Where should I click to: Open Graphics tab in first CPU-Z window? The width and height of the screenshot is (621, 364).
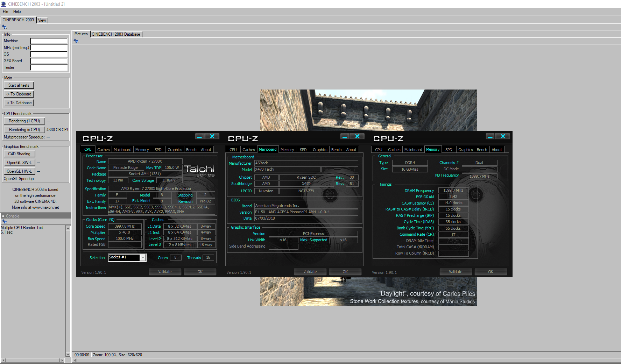point(175,150)
